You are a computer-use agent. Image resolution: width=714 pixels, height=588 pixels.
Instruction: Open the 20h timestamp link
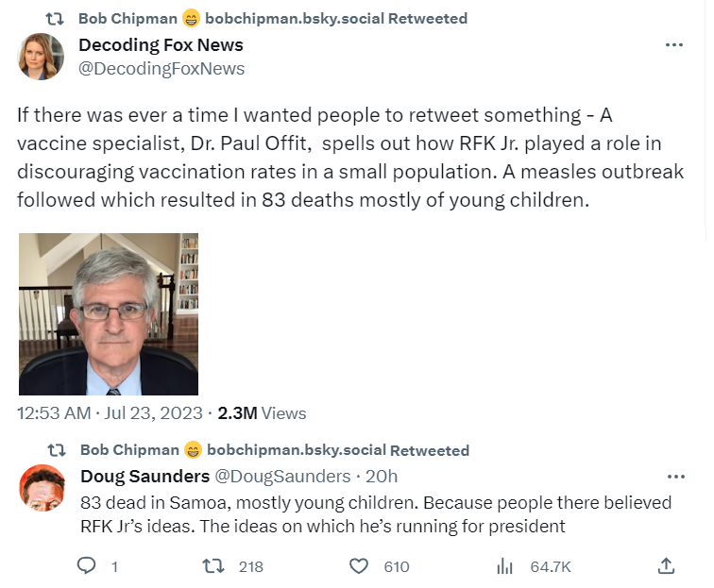(x=382, y=477)
